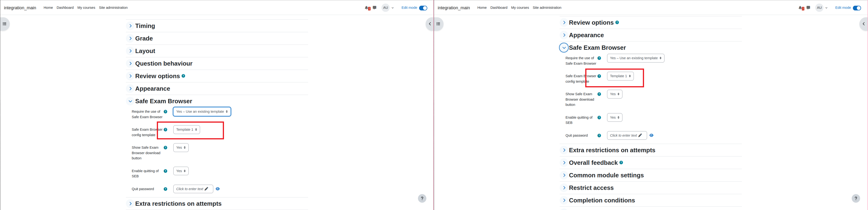Right window: help icon for Require Safe Exam Browser

tap(599, 58)
